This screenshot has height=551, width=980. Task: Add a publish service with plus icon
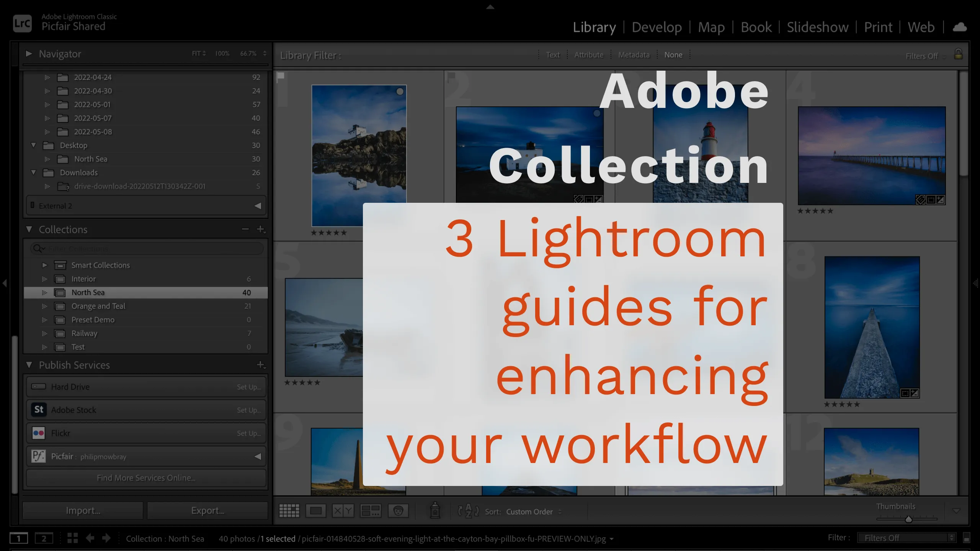click(261, 365)
